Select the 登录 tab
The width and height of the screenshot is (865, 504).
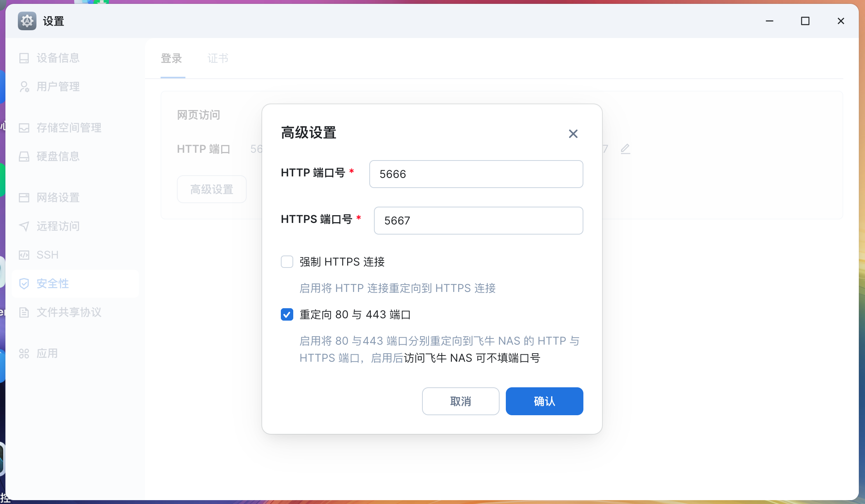point(171,58)
